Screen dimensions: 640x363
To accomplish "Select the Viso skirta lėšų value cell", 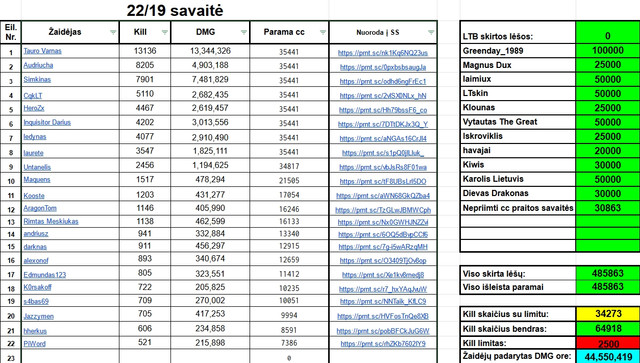I will (608, 274).
